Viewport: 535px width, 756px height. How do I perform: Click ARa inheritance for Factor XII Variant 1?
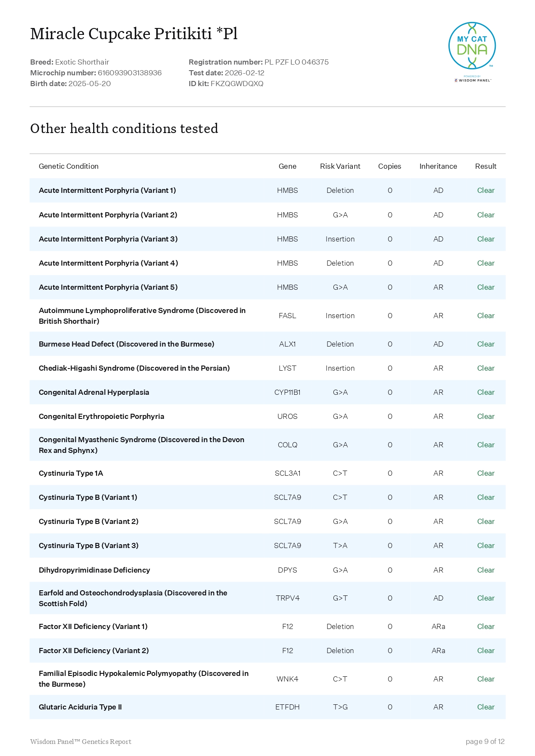(x=438, y=626)
